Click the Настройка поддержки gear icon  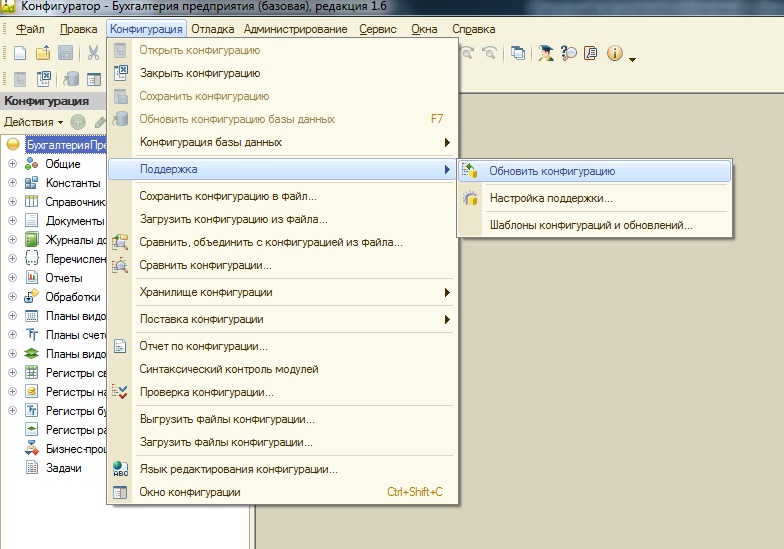(470, 198)
